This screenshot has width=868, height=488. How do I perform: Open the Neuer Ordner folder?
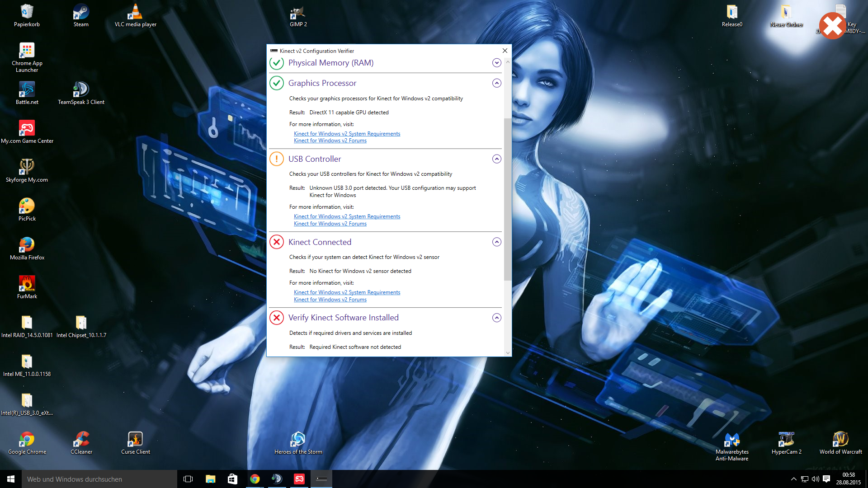point(786,15)
